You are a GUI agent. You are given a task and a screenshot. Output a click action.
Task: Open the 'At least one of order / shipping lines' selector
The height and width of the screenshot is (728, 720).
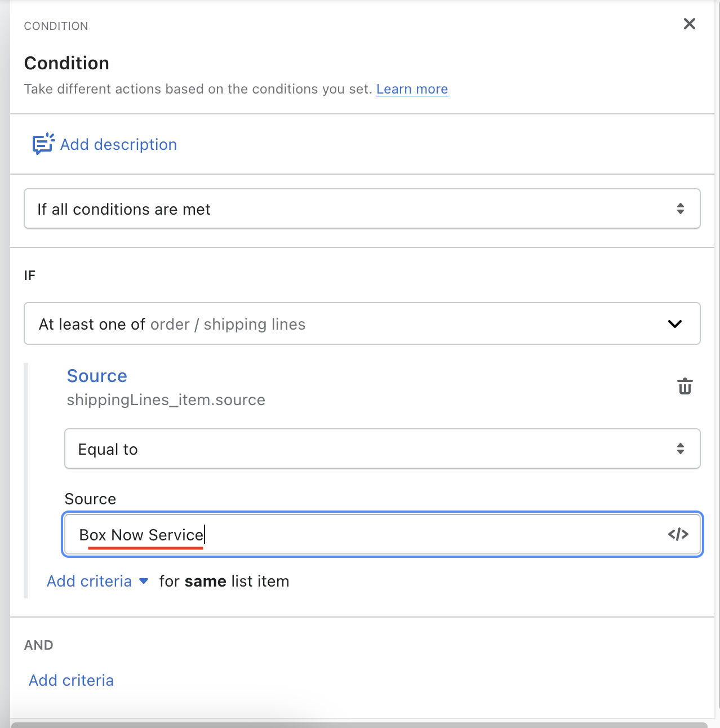pos(349,324)
